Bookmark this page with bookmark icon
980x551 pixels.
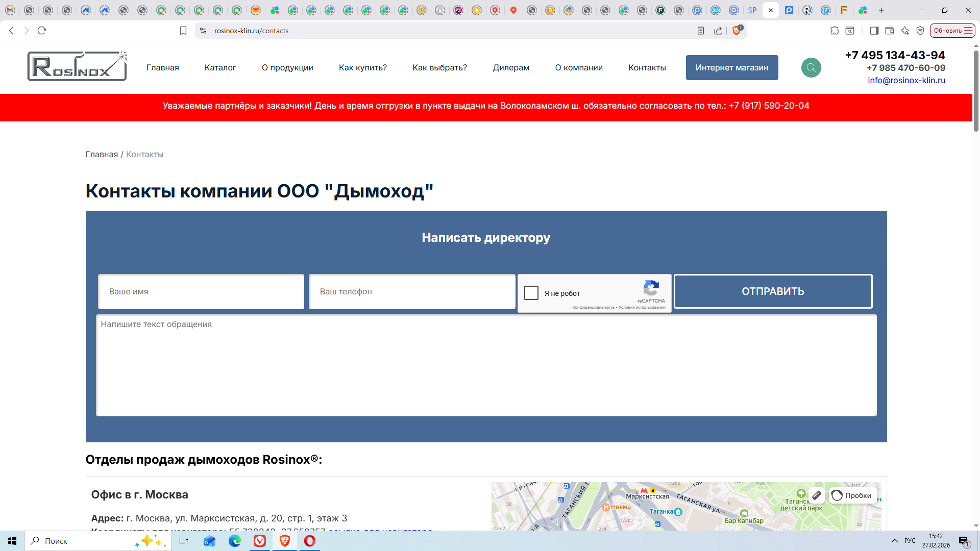[x=183, y=31]
